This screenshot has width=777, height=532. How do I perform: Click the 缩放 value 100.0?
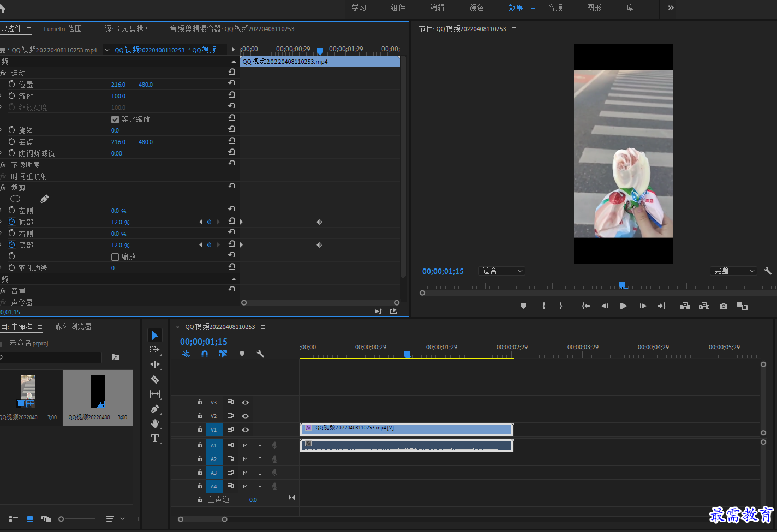[x=118, y=96]
